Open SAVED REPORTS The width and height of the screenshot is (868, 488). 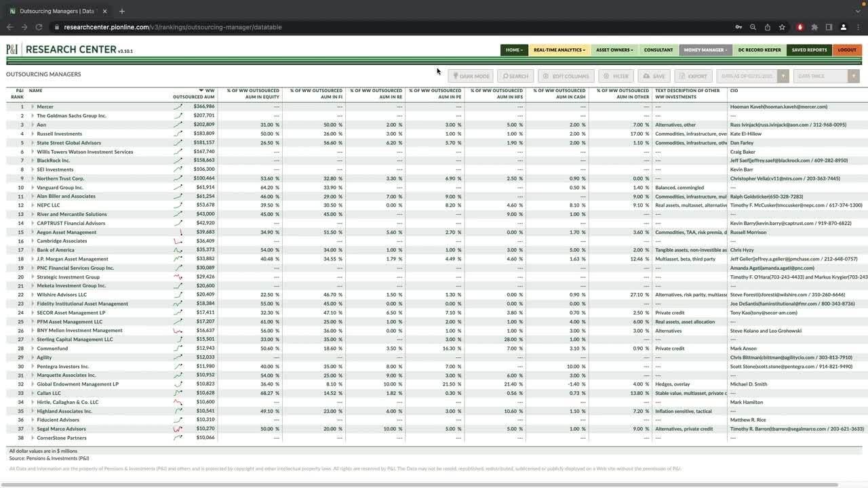[809, 49]
